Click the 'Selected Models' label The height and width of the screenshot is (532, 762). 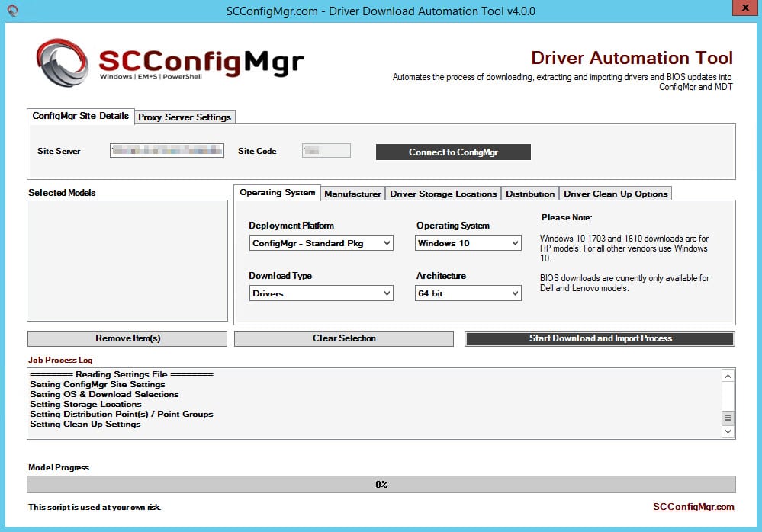63,193
